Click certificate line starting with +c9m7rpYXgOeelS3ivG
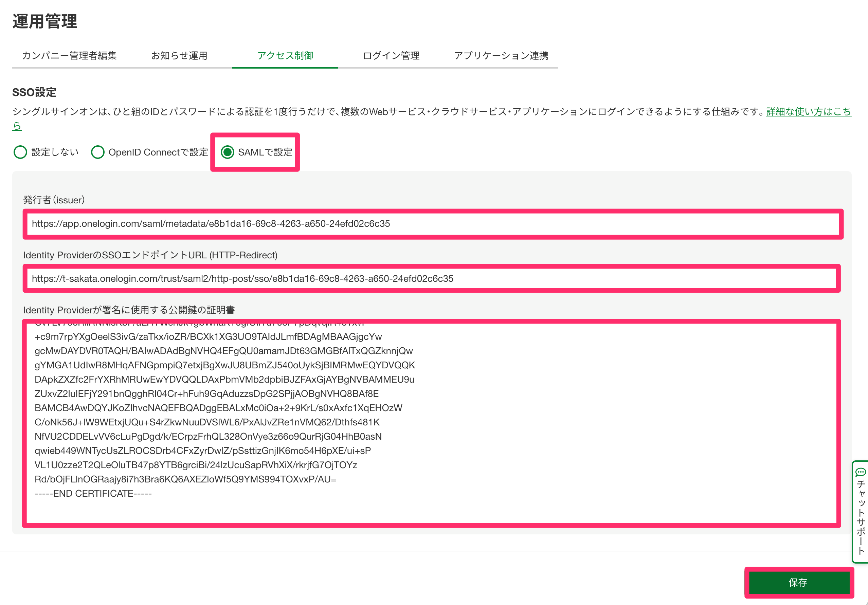 (208, 337)
